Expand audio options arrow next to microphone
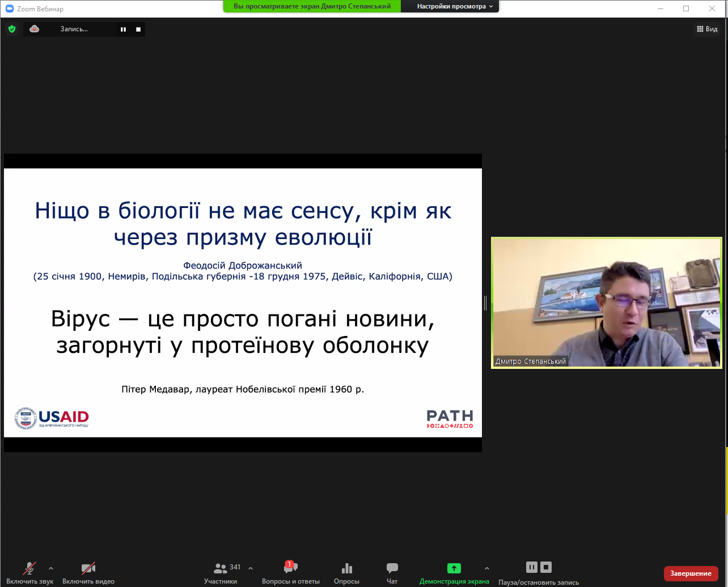This screenshot has height=587, width=728. [x=51, y=568]
